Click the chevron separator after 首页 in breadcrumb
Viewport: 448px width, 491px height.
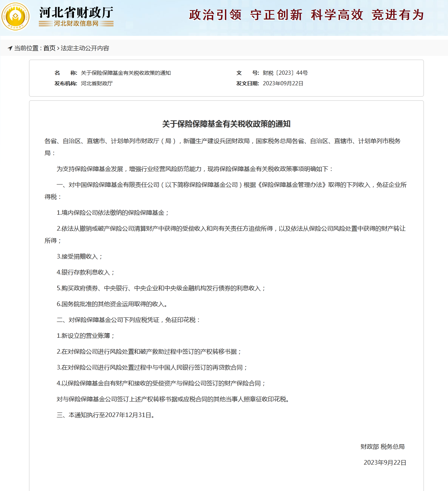pos(58,48)
